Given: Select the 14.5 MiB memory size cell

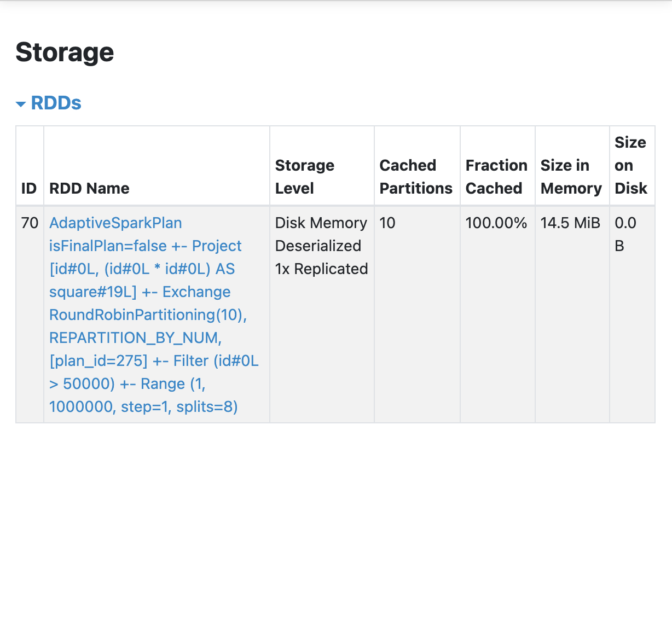Looking at the screenshot, I should 570,223.
